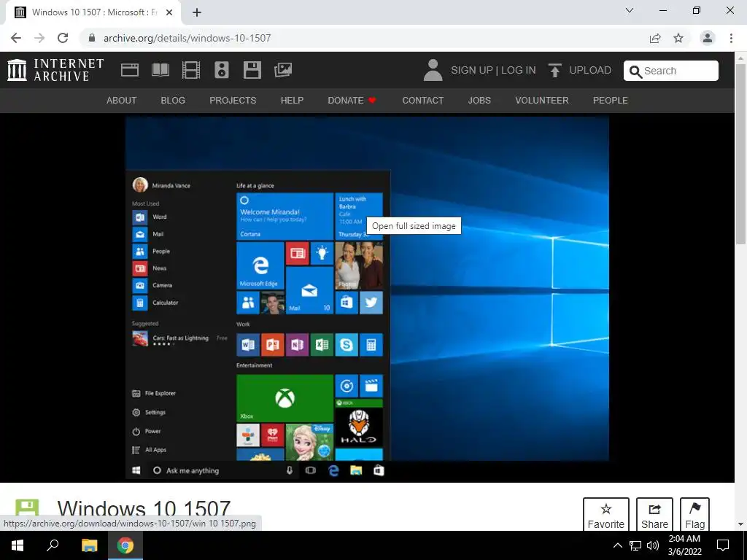
Task: Open the Audio speaker icon
Action: point(222,70)
